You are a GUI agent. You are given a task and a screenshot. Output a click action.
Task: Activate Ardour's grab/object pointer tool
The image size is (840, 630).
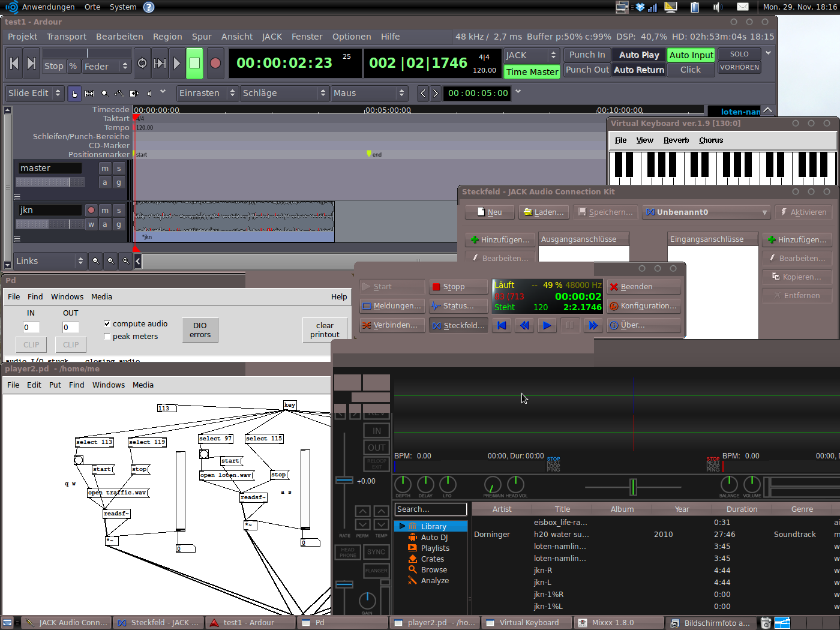click(x=74, y=93)
